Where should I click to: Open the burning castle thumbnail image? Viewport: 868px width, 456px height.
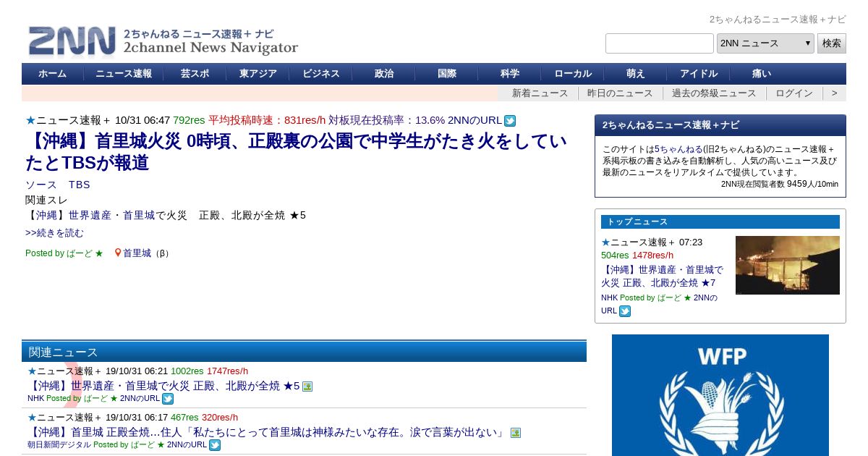[x=788, y=265]
